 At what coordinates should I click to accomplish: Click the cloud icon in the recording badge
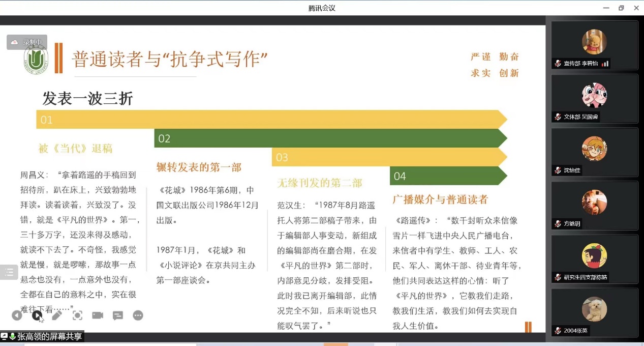click(15, 42)
